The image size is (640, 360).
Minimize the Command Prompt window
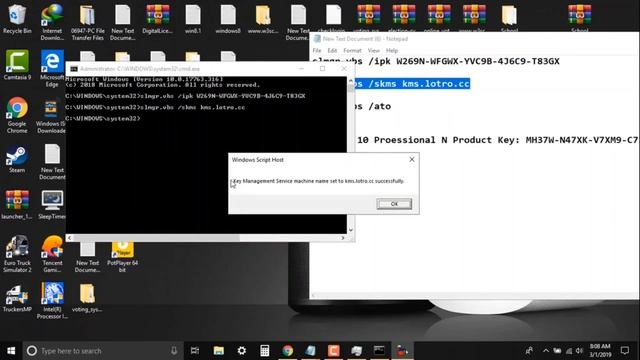[302, 69]
